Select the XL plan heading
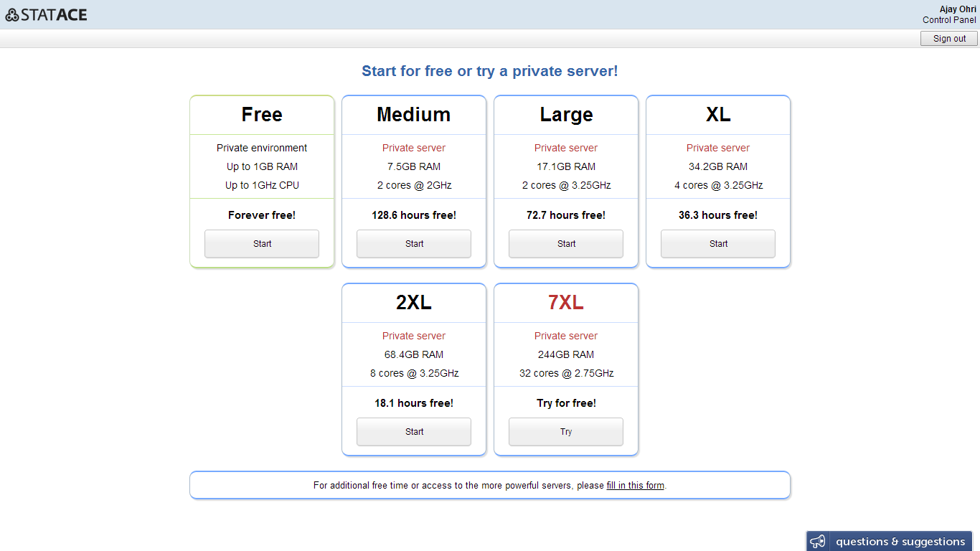 718,115
